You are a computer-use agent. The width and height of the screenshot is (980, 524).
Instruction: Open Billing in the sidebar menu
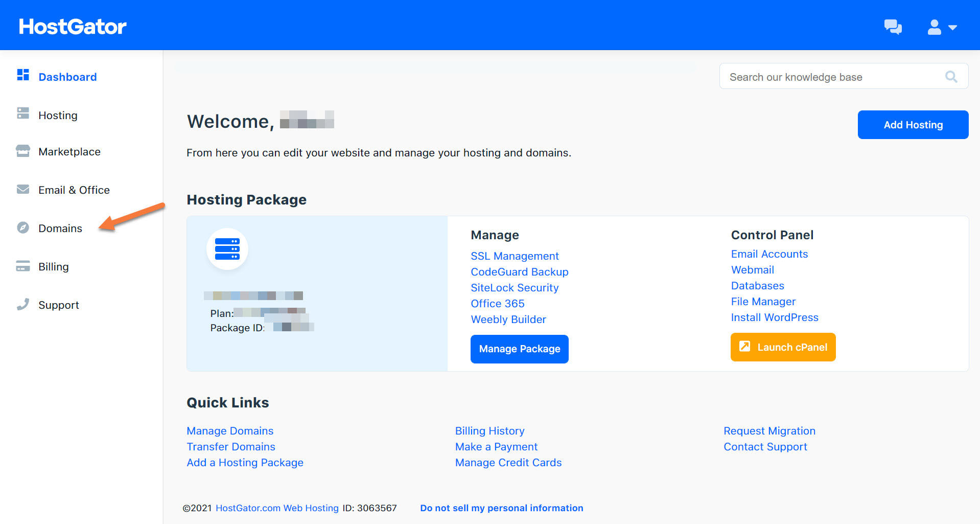coord(54,266)
